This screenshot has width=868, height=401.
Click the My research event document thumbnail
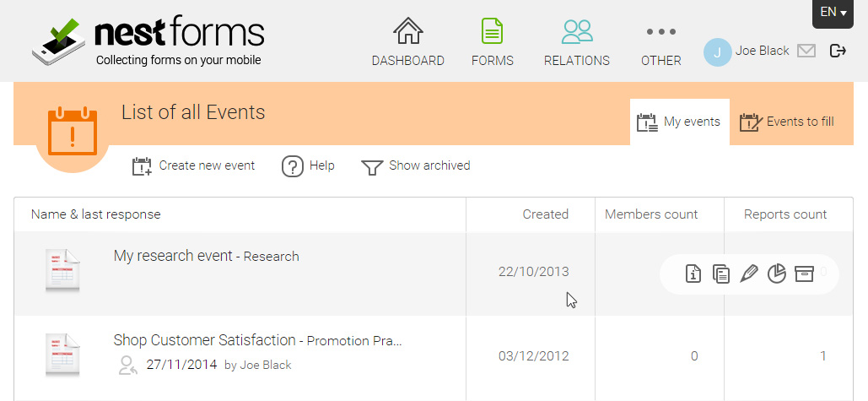click(62, 270)
